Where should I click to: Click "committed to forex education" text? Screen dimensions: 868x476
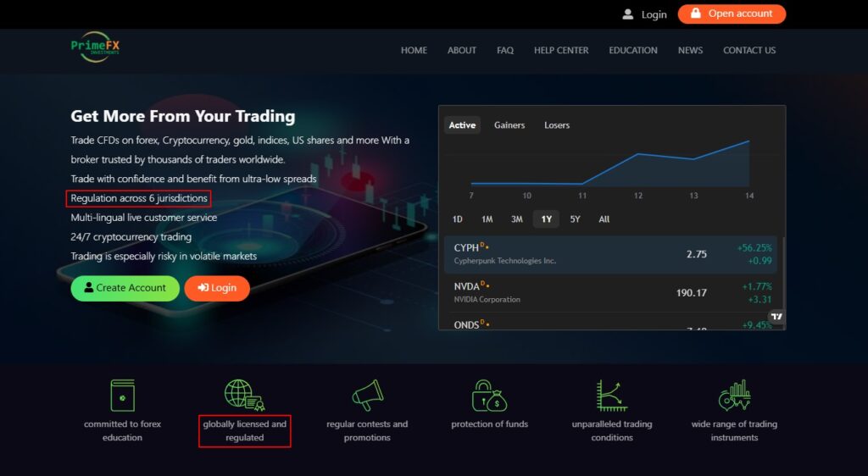coord(122,430)
